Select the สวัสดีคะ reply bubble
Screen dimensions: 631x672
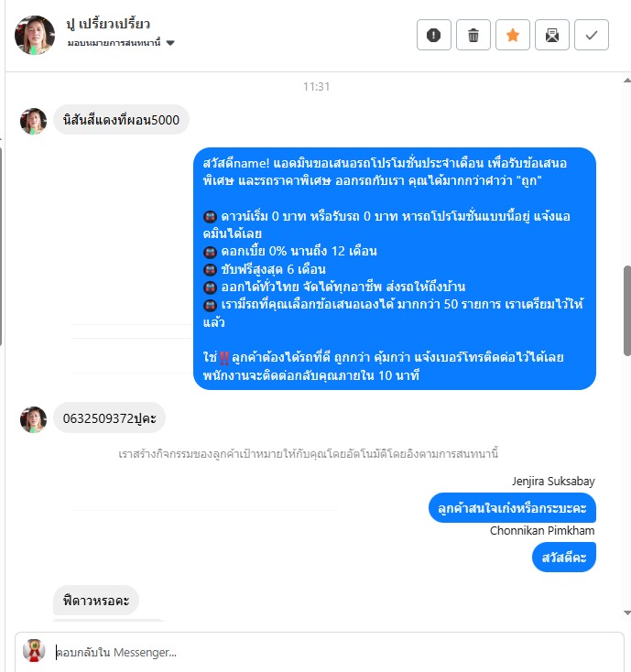pyautogui.click(x=564, y=558)
